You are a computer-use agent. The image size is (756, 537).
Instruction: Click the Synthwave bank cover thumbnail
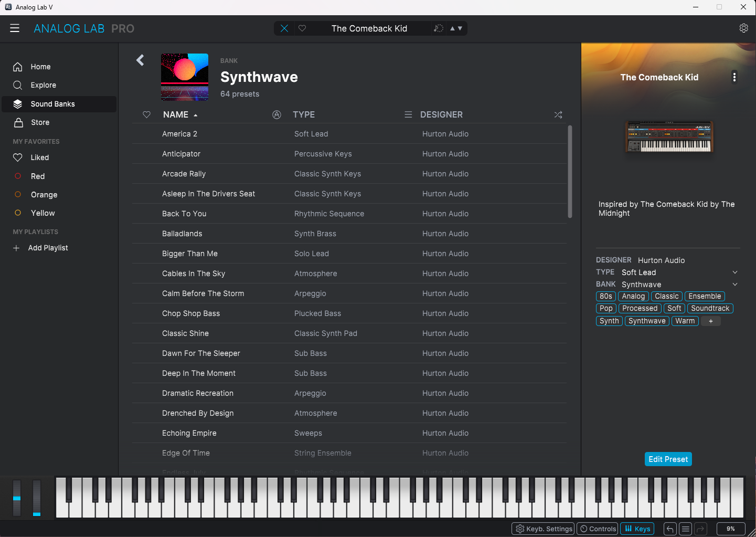[x=185, y=77]
